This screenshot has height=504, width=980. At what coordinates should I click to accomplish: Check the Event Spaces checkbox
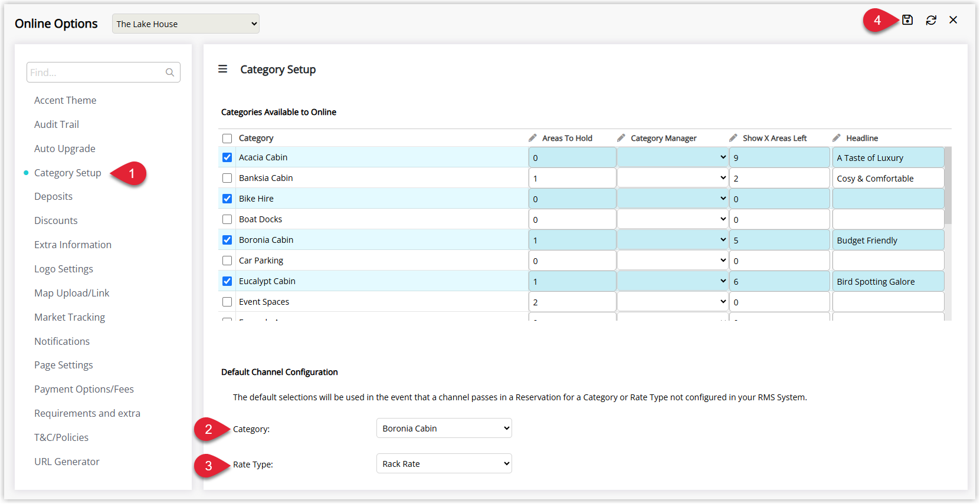(x=227, y=302)
